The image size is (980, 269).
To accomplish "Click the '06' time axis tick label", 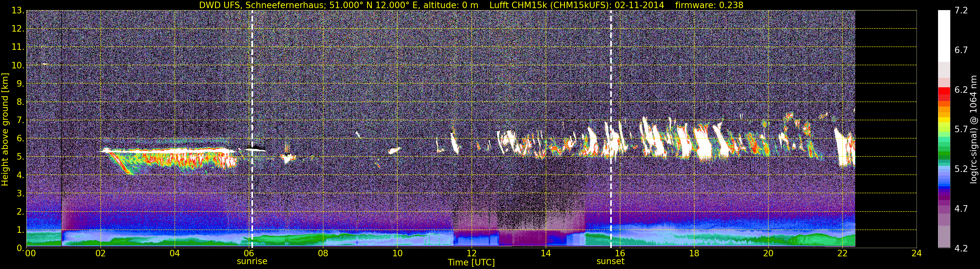I will pos(249,253).
